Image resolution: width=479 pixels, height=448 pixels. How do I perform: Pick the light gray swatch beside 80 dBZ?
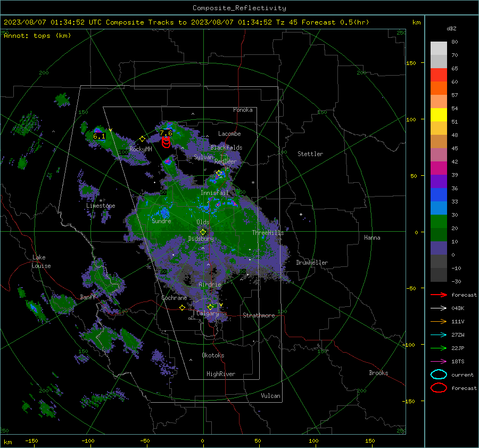[x=439, y=48]
